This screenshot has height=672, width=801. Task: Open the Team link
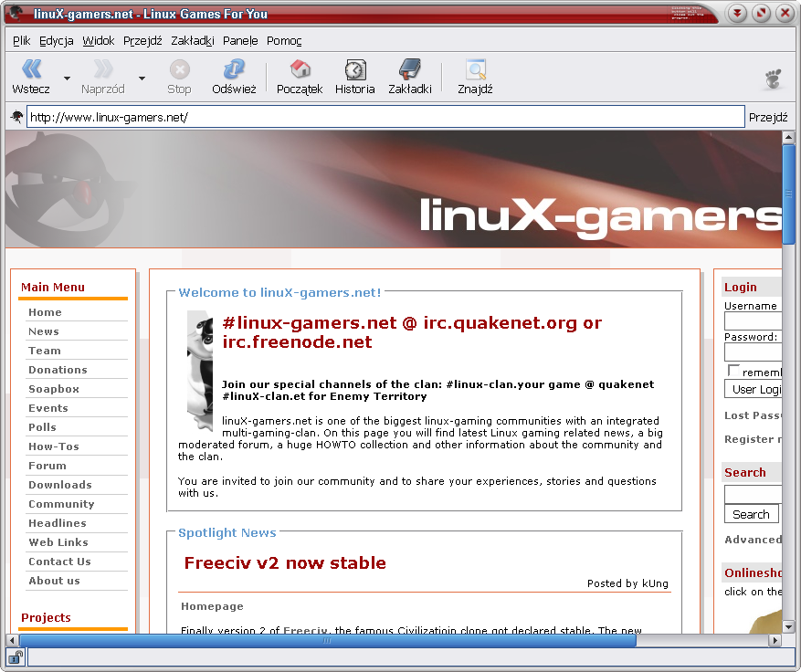click(45, 351)
